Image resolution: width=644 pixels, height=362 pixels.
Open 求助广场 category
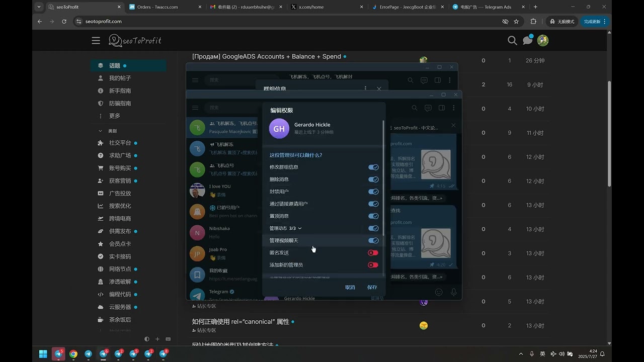[x=129, y=155]
